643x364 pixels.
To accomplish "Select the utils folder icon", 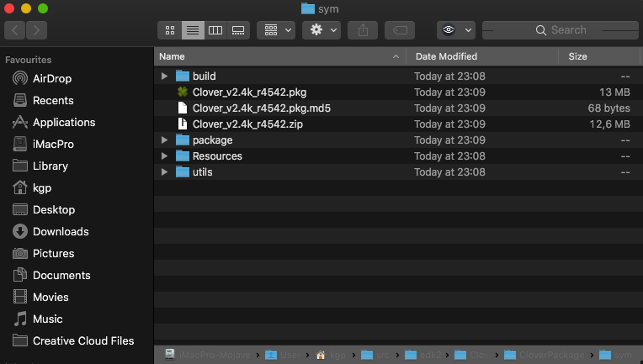I will tap(183, 172).
